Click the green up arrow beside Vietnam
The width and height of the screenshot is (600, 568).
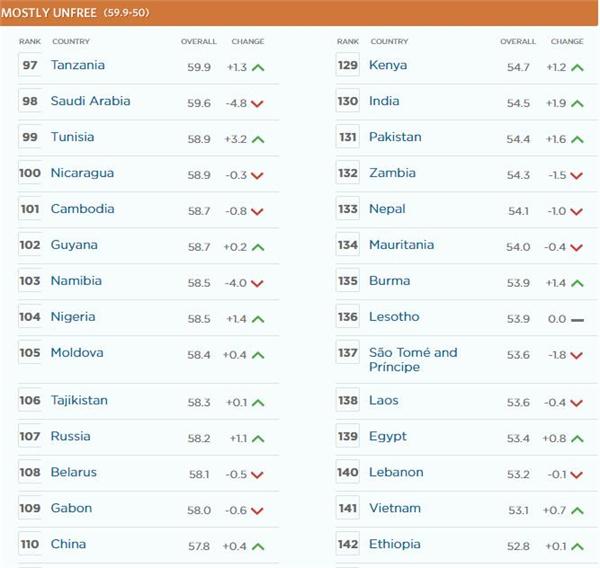[577, 511]
